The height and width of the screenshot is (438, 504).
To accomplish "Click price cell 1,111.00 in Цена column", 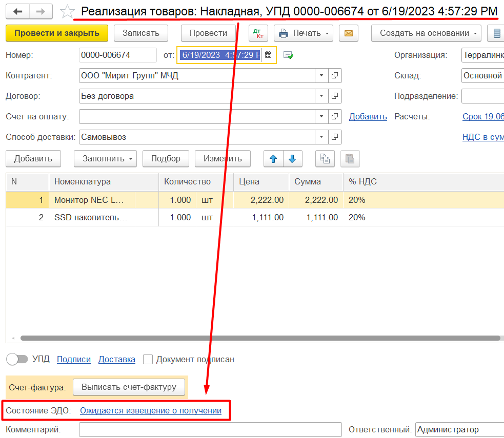I will [x=261, y=217].
